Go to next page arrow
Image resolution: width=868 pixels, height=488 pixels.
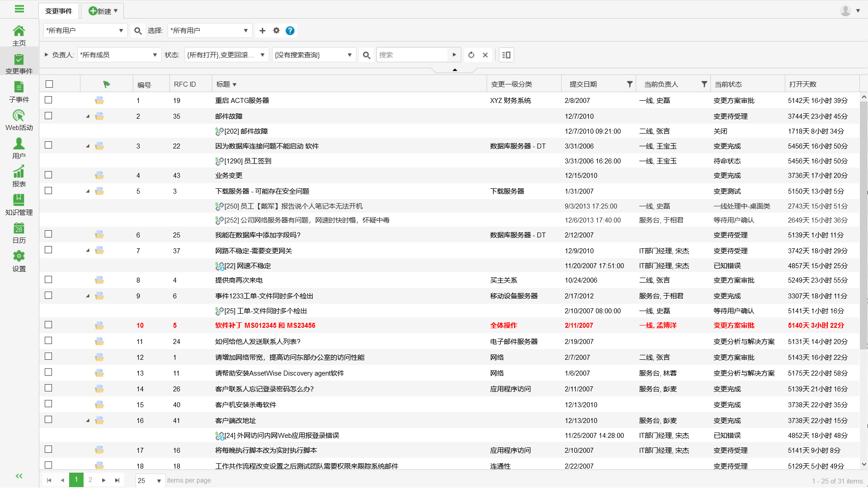click(x=104, y=480)
